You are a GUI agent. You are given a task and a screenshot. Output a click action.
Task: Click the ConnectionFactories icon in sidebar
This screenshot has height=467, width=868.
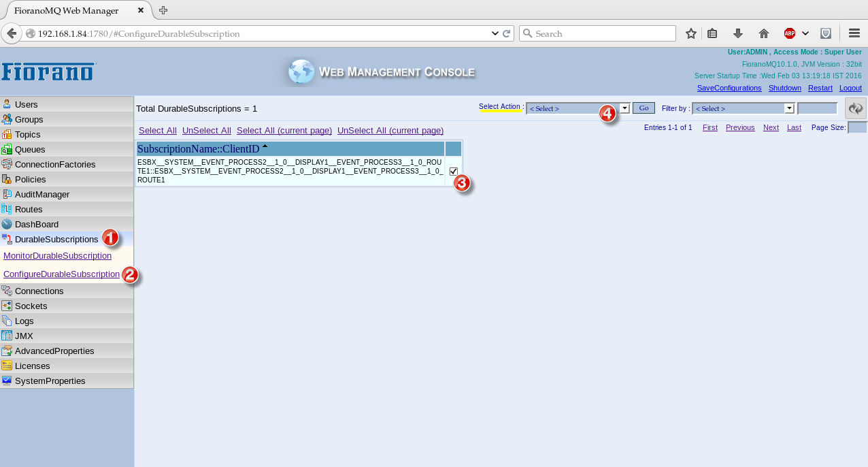point(7,164)
